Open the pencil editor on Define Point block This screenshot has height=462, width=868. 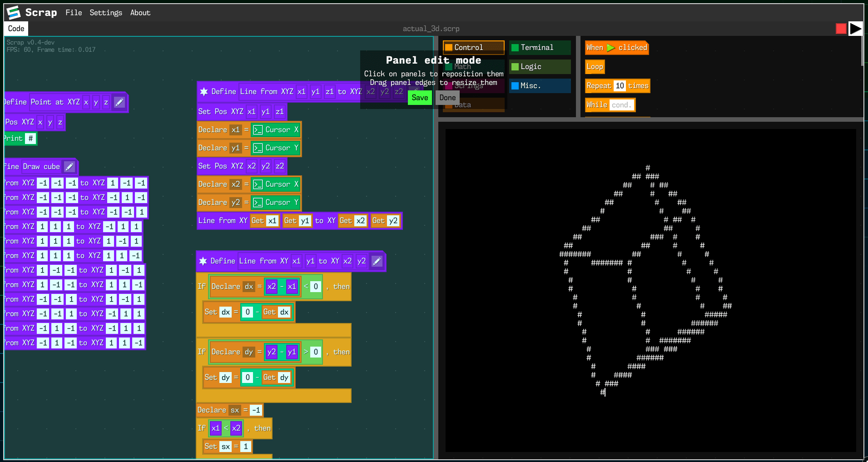pyautogui.click(x=119, y=102)
